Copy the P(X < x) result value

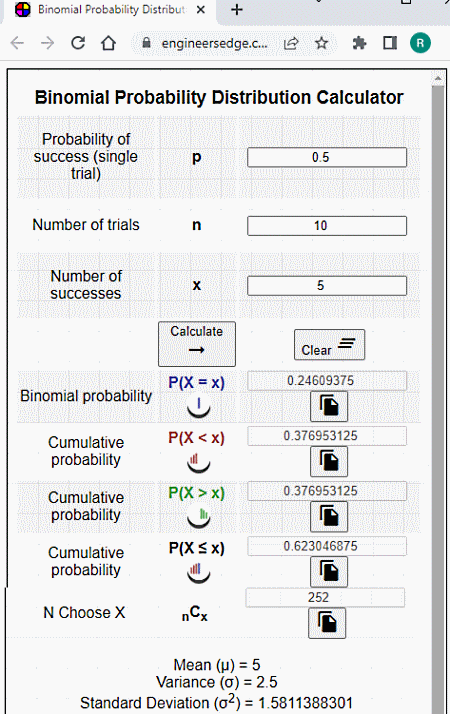pyautogui.click(x=329, y=461)
